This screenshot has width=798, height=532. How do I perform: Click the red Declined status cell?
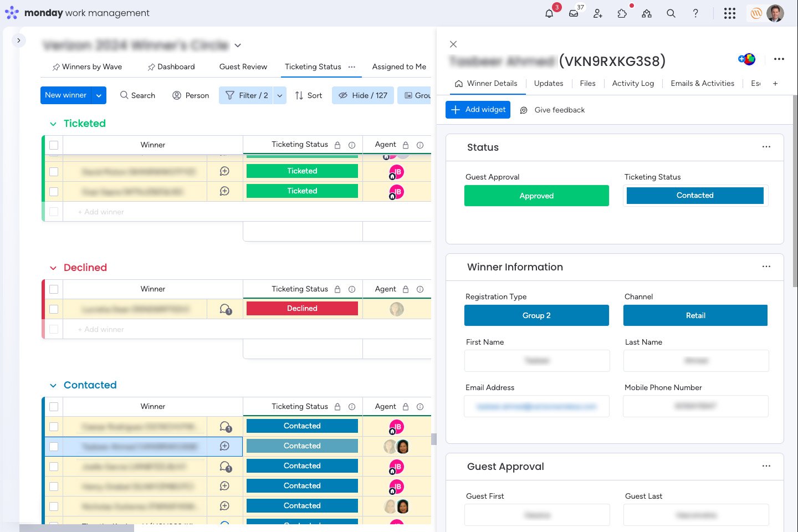tap(302, 309)
